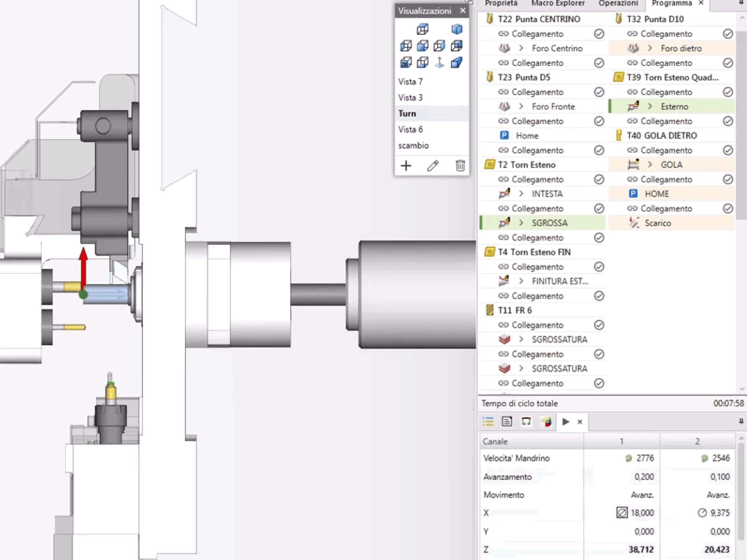Screen dimensions: 747x560
Task: Click the pencil edit view icon
Action: point(433,166)
